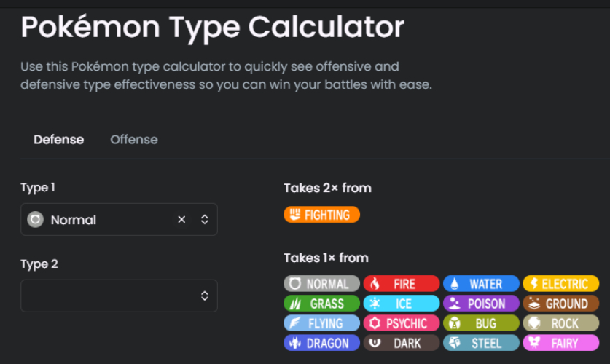The height and width of the screenshot is (364, 610).
Task: Select the Steel type badge
Action: [481, 343]
